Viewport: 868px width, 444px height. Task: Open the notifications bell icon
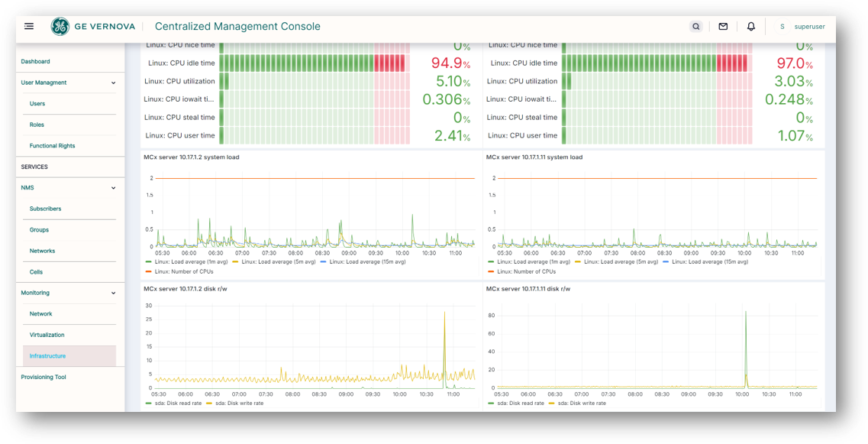(x=750, y=27)
